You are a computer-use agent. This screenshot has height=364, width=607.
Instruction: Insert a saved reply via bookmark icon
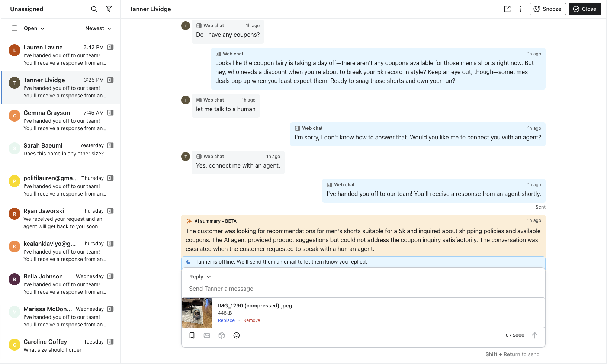click(192, 335)
